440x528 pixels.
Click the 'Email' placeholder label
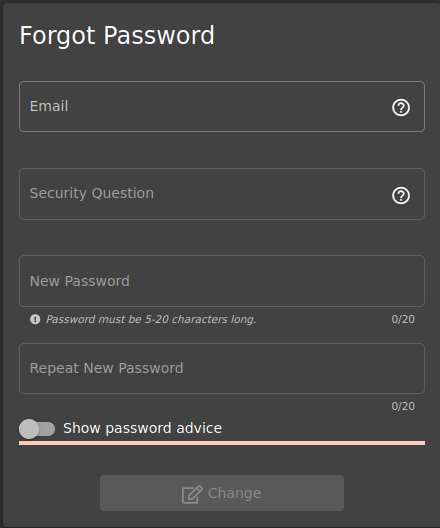point(49,106)
